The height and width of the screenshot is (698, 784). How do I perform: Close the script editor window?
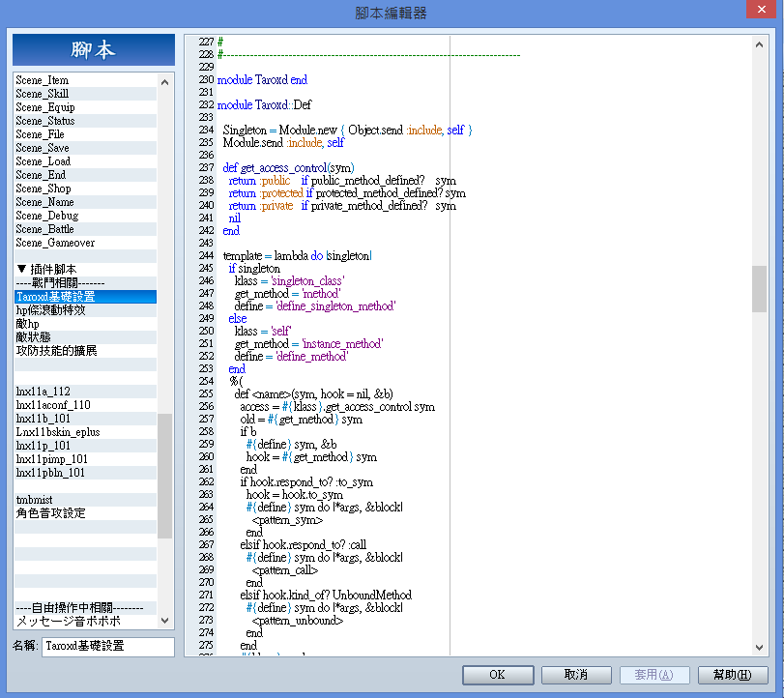click(761, 9)
